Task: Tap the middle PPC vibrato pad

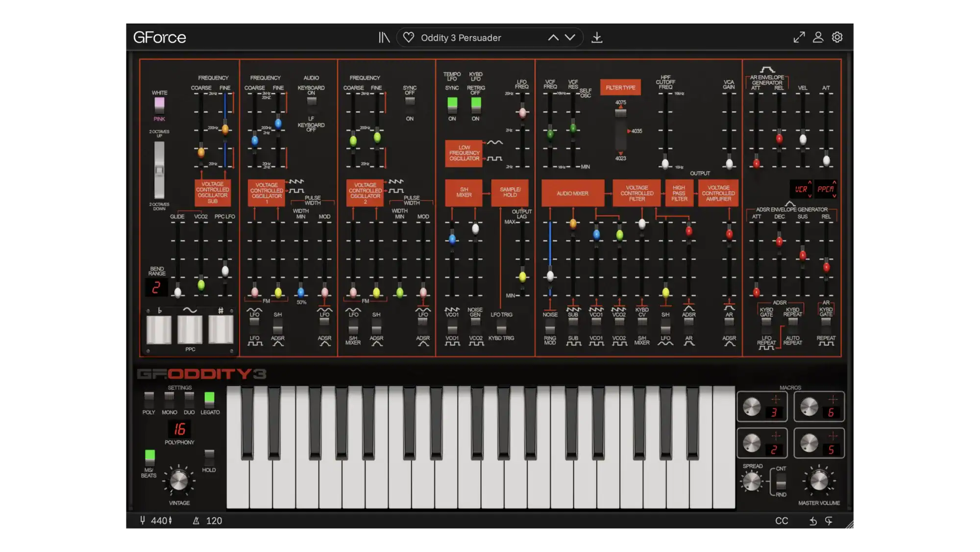Action: click(190, 329)
